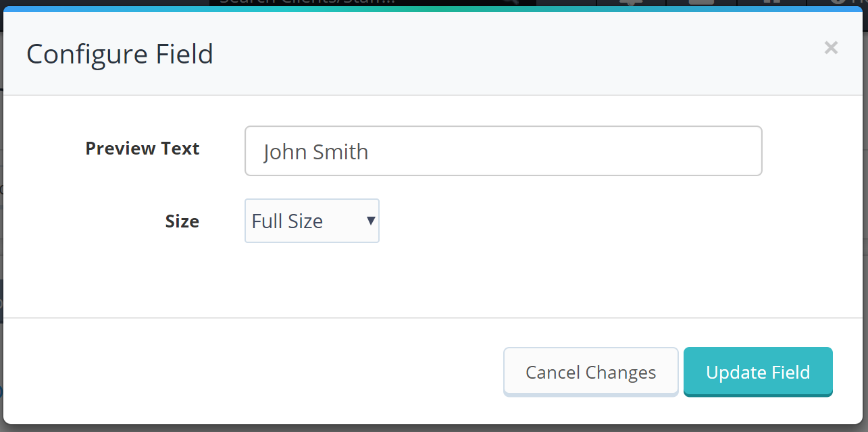This screenshot has width=868, height=432.
Task: Place cursor after Smith in preview field
Action: coord(369,152)
